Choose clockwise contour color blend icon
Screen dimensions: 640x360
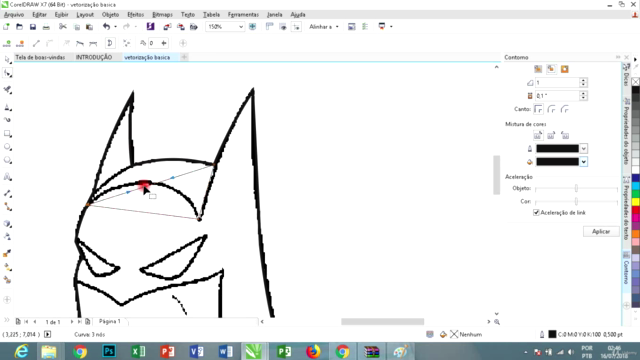551,136
